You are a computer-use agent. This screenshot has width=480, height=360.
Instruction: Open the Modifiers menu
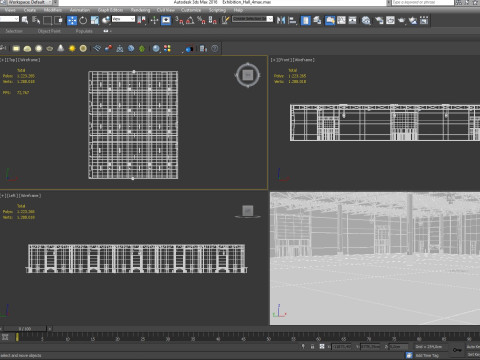pos(52,10)
